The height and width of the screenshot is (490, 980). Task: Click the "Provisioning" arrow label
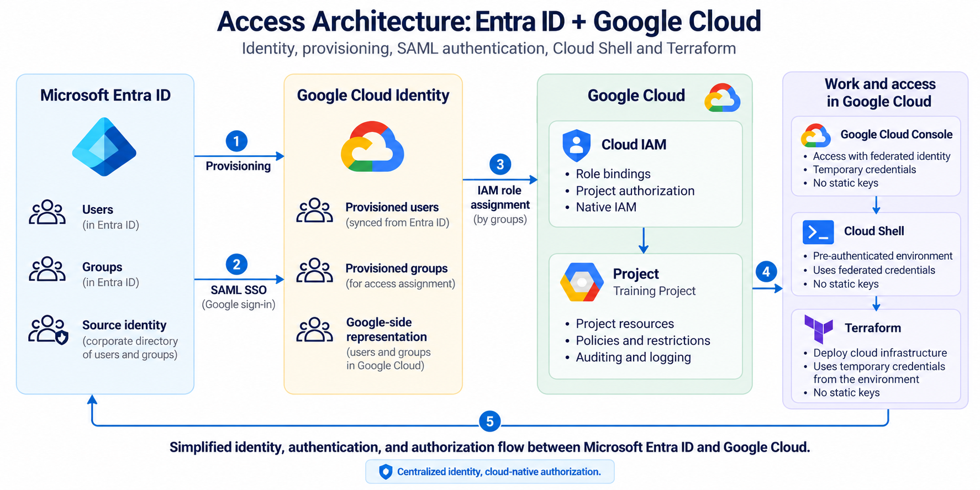pyautogui.click(x=238, y=166)
